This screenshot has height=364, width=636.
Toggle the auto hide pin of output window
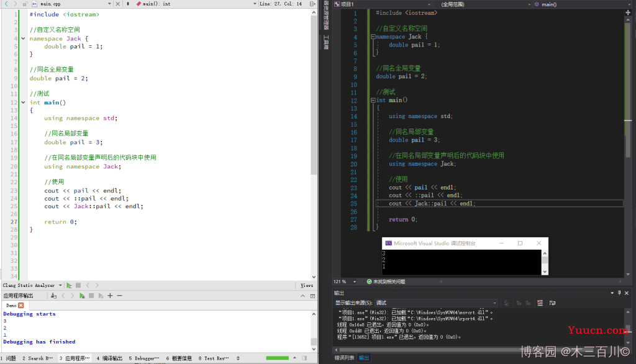619,293
